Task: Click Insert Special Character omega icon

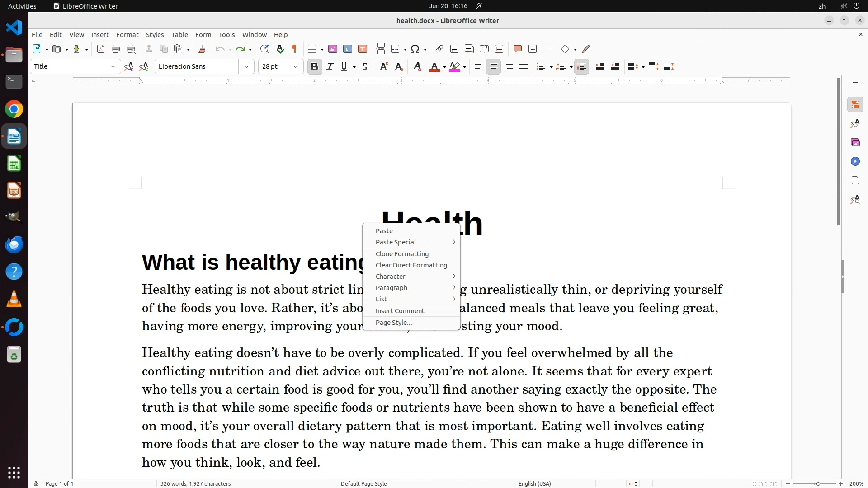Action: (415, 49)
